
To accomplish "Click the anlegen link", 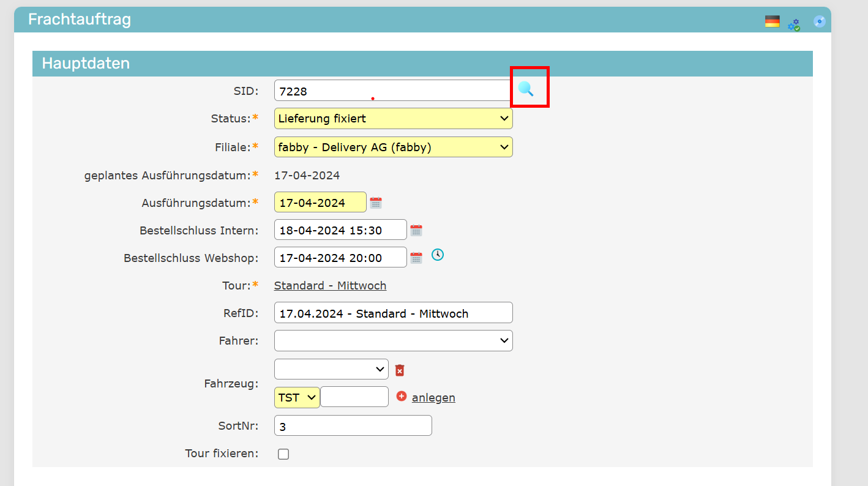I will click(x=433, y=398).
